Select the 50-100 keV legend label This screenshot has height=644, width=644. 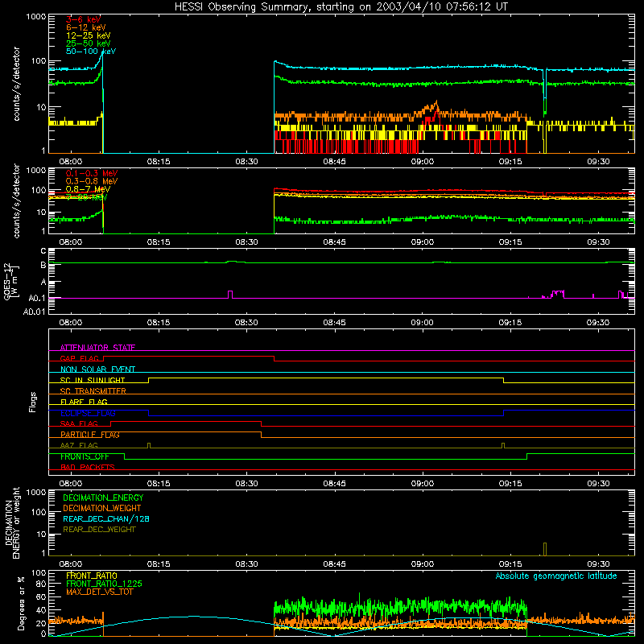point(90,52)
